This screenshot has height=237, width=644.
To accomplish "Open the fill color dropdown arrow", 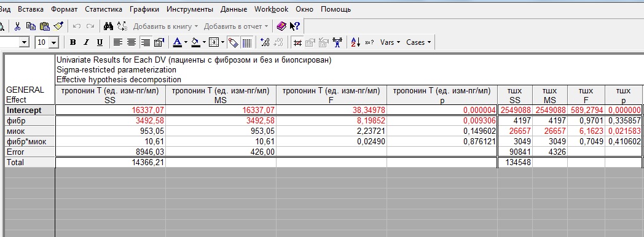I will (204, 42).
